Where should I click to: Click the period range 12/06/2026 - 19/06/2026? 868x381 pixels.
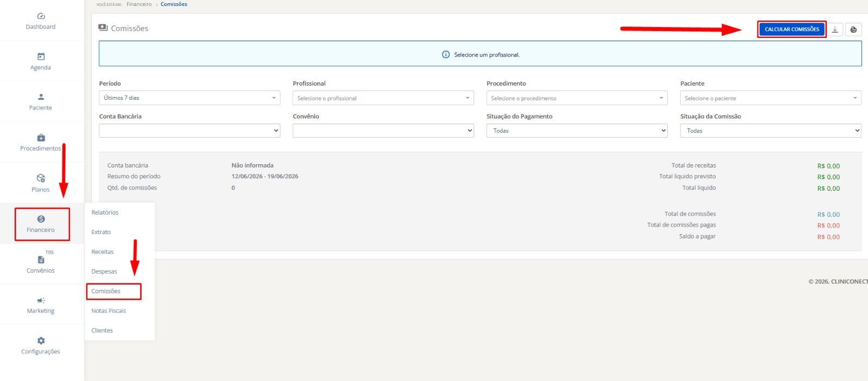265,176
